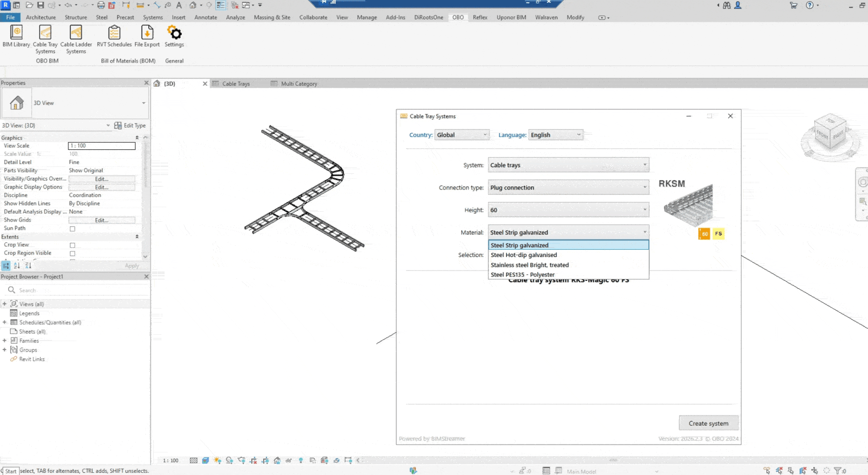The width and height of the screenshot is (868, 475).
Task: Toggle the Sun Path checkbox
Action: tap(72, 228)
